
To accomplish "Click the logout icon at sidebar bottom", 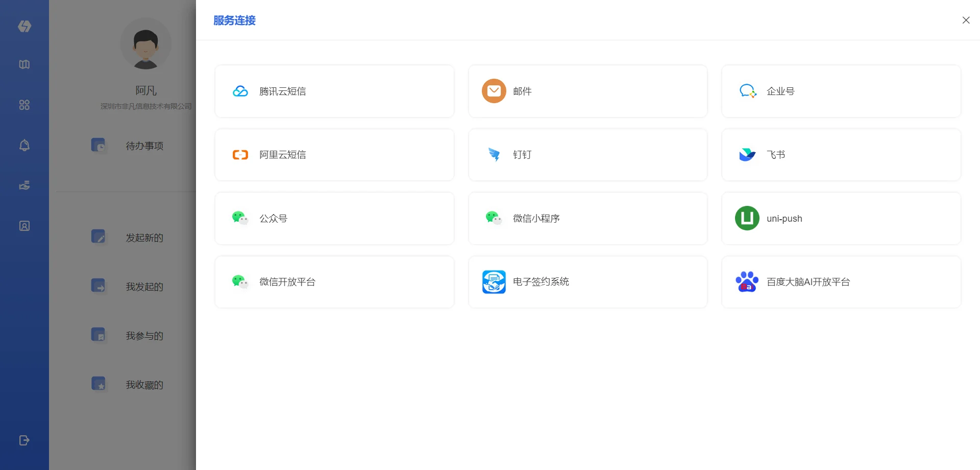I will [24, 440].
